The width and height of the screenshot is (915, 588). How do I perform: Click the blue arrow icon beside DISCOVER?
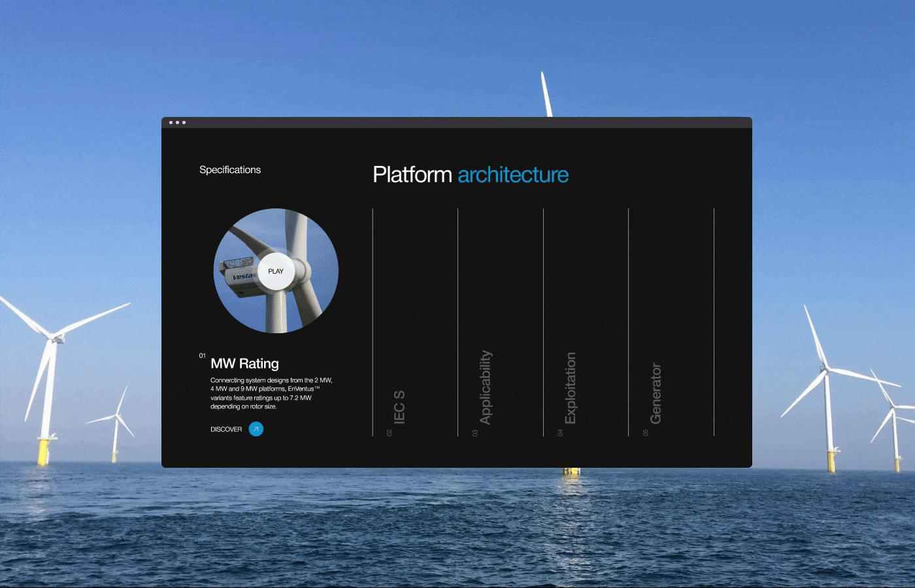point(256,429)
